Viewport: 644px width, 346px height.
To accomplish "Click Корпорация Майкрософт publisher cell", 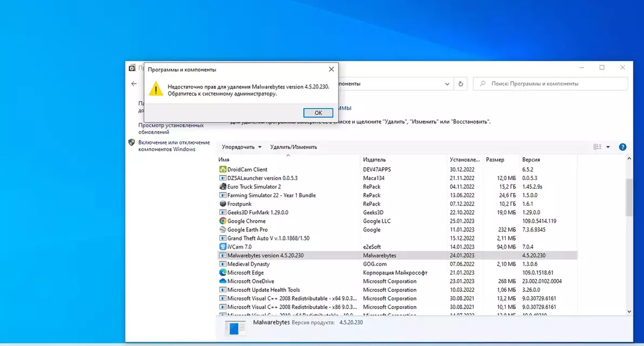I will click(x=395, y=272).
